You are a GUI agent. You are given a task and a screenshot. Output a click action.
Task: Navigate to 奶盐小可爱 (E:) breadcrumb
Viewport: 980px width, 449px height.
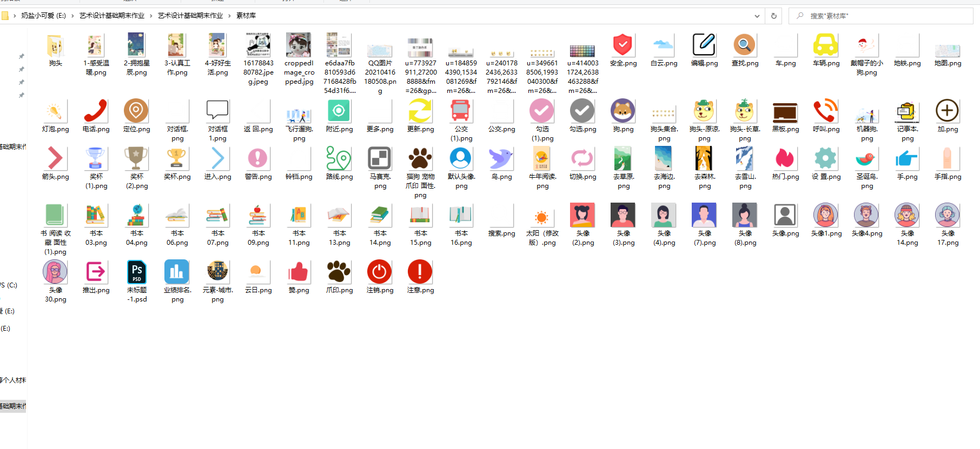pos(43,16)
